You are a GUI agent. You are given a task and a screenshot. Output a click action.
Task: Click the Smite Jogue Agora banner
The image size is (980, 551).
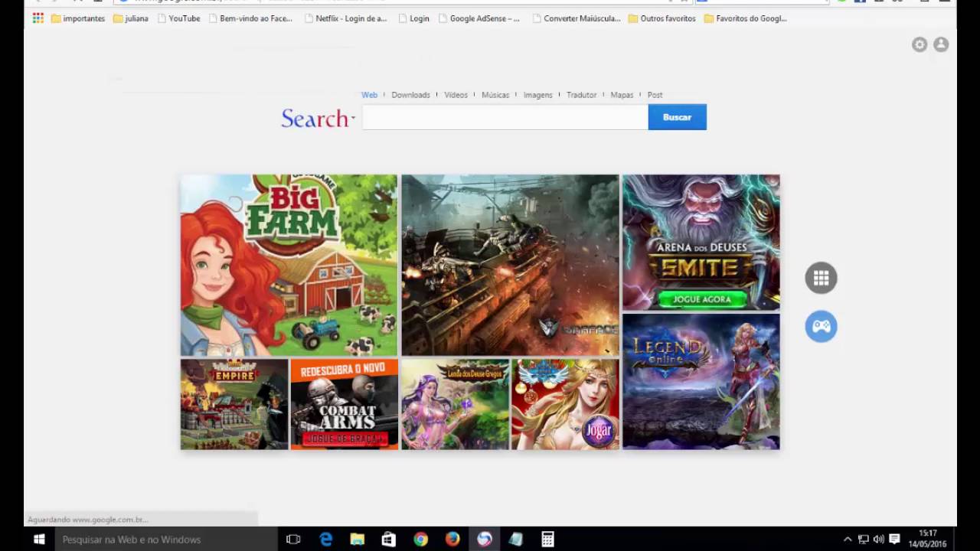click(x=701, y=242)
